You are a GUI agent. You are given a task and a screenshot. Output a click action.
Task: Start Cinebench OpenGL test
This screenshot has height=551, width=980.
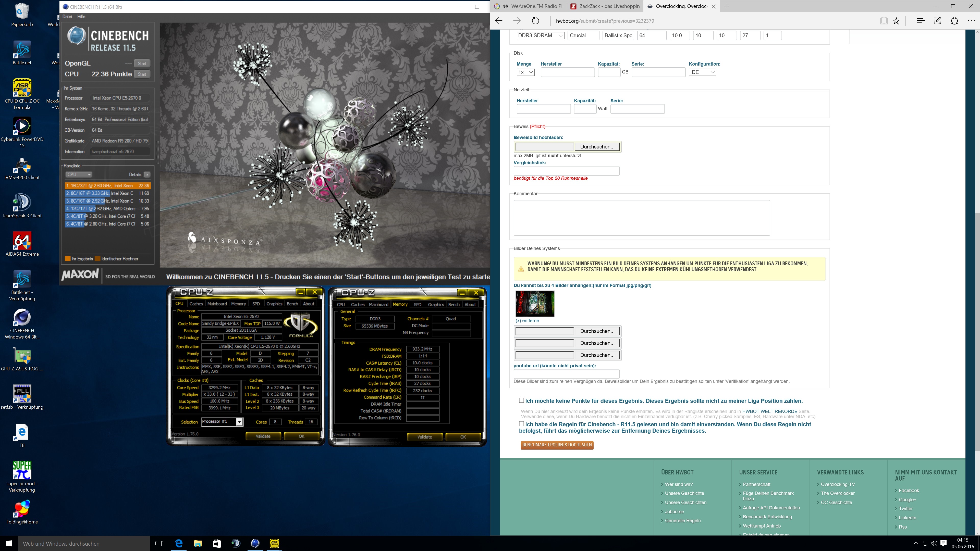tap(142, 64)
